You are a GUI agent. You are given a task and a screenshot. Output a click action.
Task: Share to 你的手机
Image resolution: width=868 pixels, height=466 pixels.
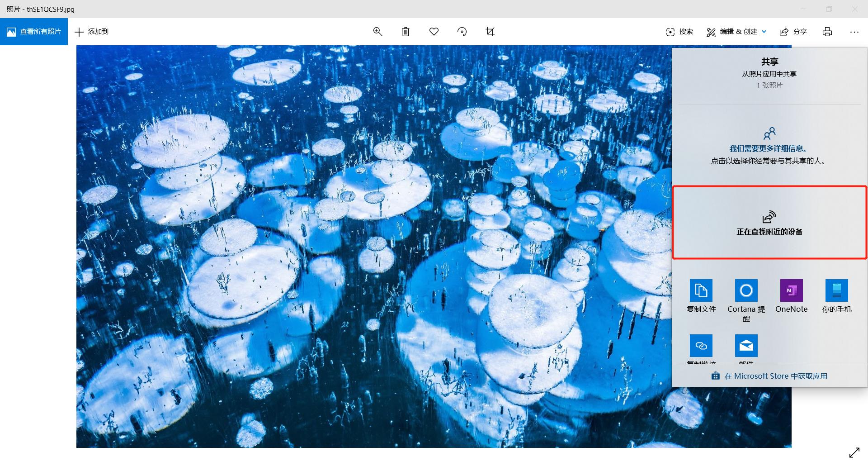836,296
